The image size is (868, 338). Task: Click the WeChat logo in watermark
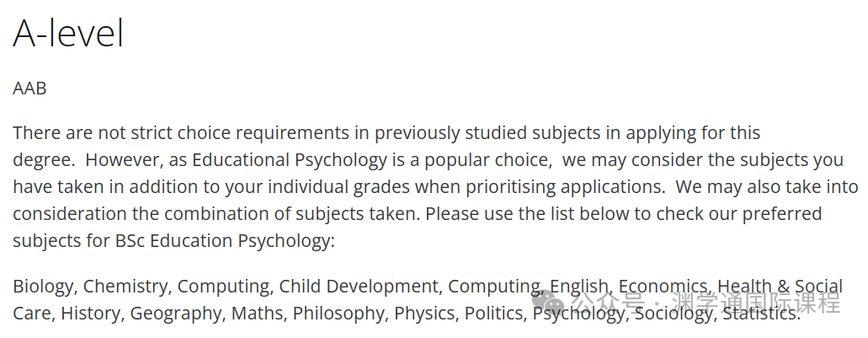547,302
